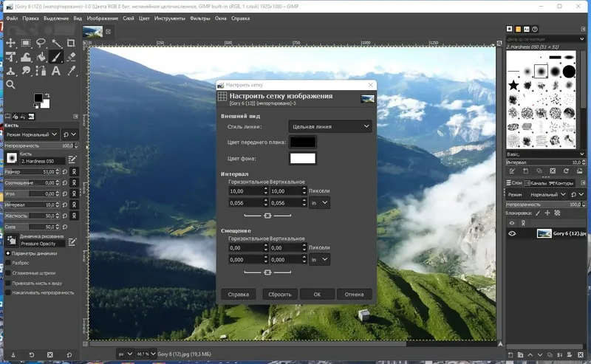Click the Сбросить button
This screenshot has height=364, width=591.
tap(281, 294)
